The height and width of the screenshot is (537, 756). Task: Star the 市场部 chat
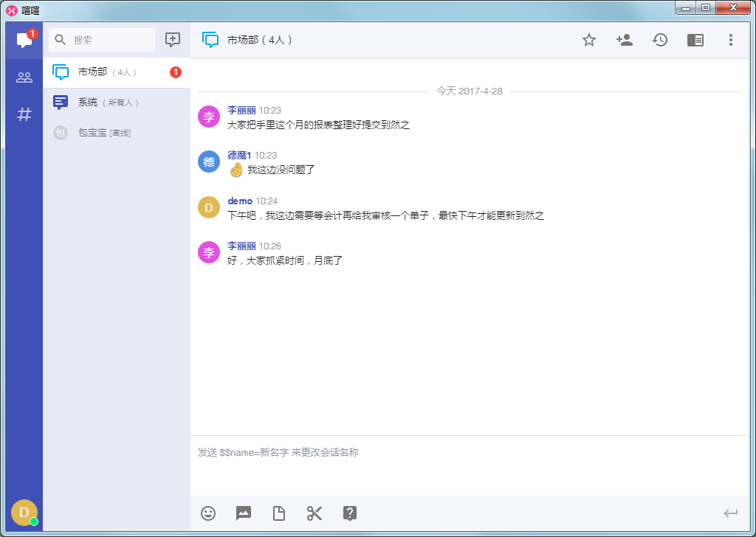[588, 40]
